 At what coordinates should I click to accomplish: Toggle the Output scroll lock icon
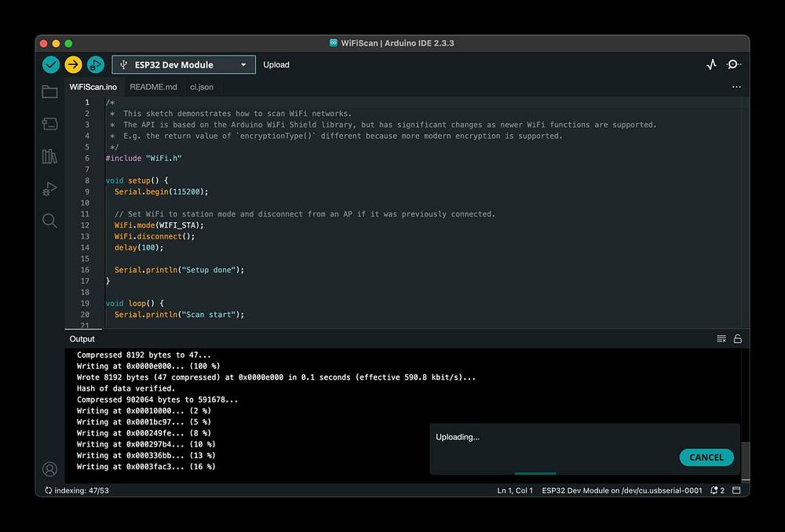[x=737, y=339]
